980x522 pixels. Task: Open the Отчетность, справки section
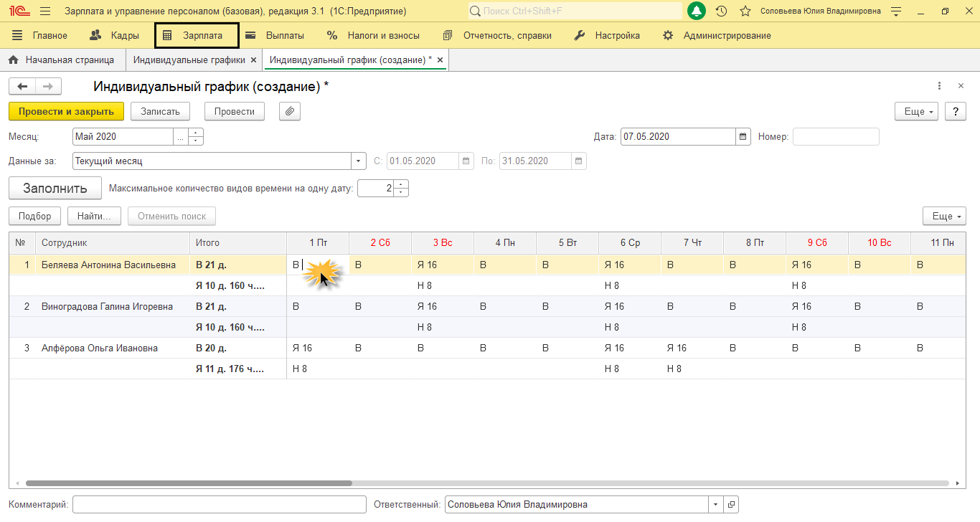497,35
